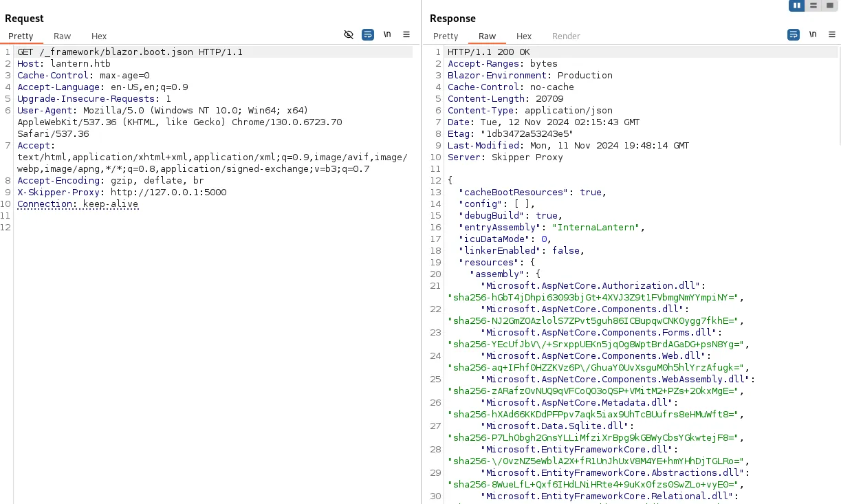Open the Request panel hamburger options menu
The height and width of the screenshot is (504, 841).
coord(406,34)
